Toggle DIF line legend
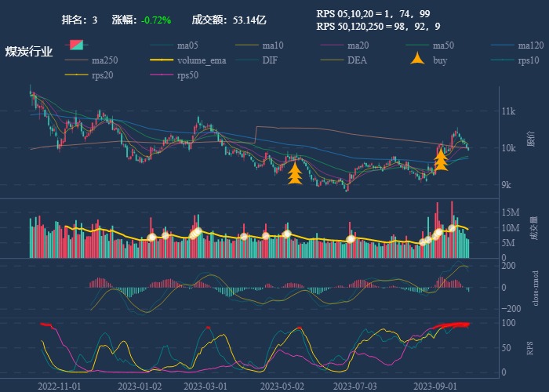This screenshot has height=392, width=549. point(269,60)
